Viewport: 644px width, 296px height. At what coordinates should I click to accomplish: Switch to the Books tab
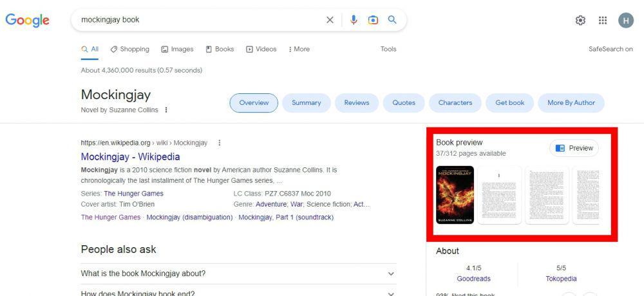click(220, 50)
